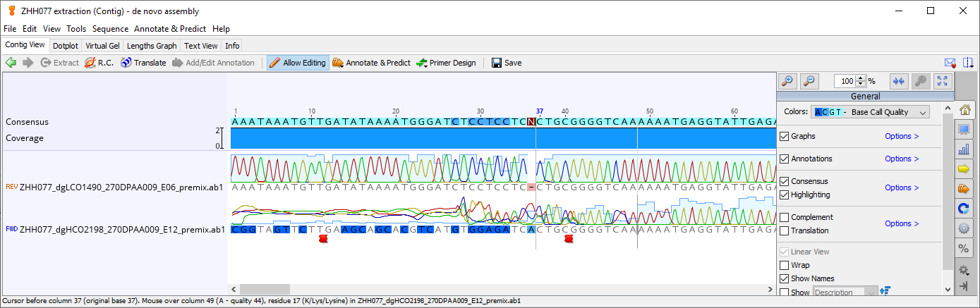Switch to the Virtual Gel tab
The height and width of the screenshot is (308, 980).
[103, 45]
